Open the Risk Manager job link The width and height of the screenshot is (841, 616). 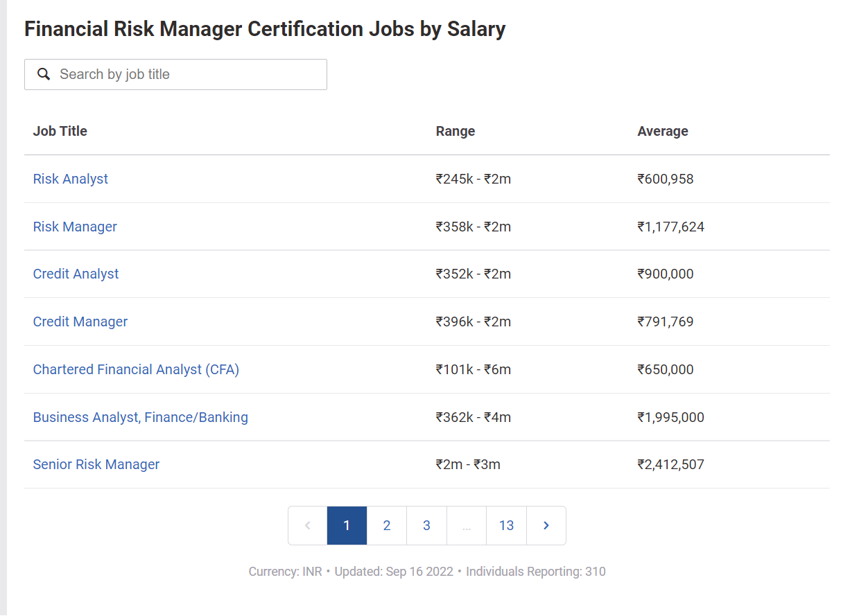tap(75, 227)
